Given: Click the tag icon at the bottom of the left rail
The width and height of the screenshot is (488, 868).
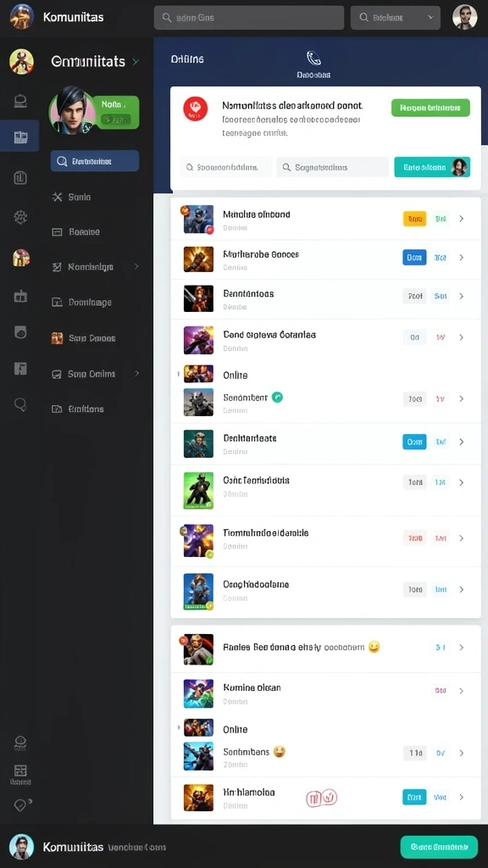Looking at the screenshot, I should pyautogui.click(x=21, y=805).
